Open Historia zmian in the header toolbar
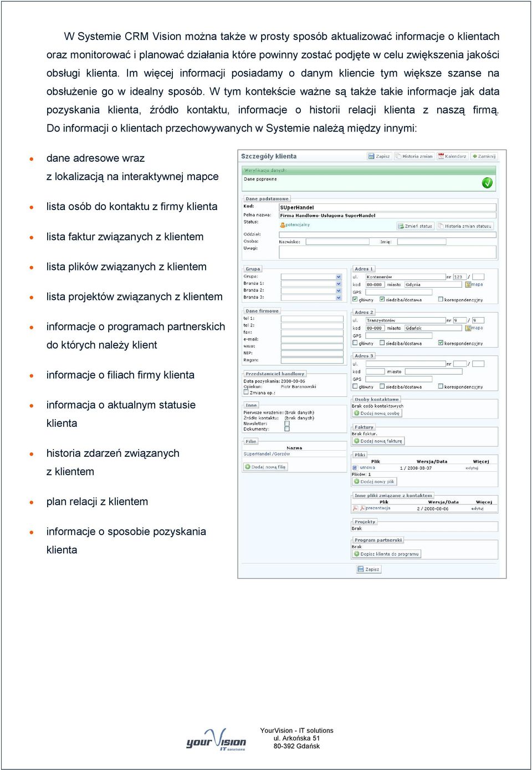 (413, 156)
